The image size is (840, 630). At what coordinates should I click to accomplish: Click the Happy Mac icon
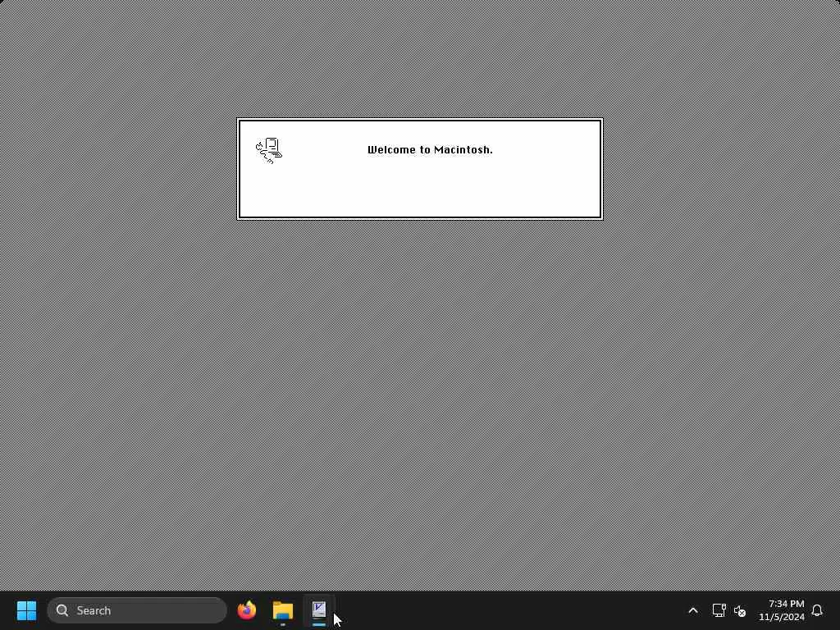click(269, 151)
